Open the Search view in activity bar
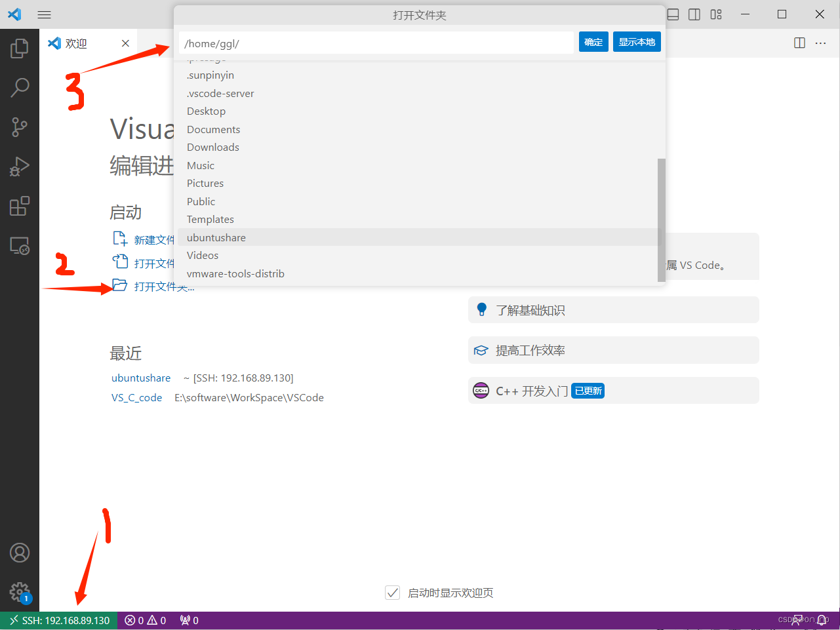 (20, 87)
